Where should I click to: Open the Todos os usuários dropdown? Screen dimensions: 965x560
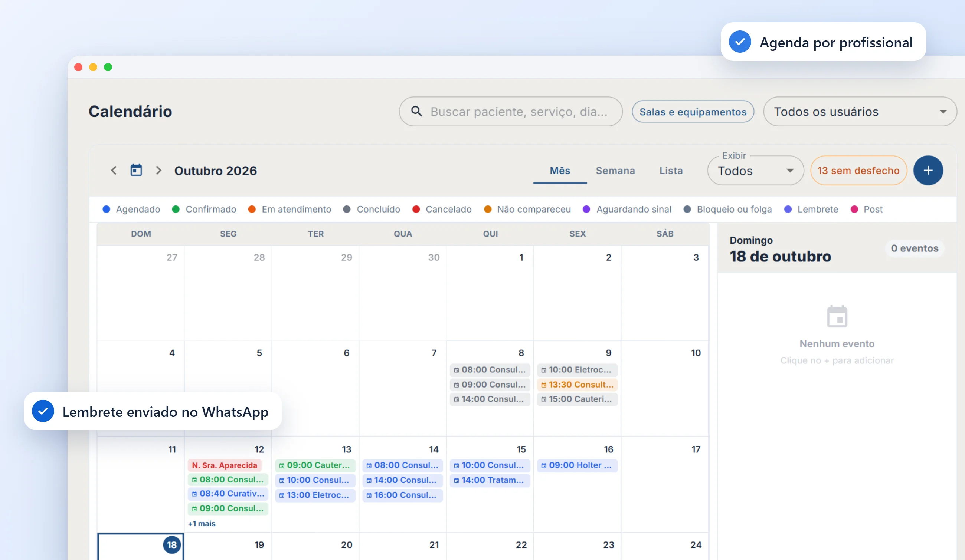[860, 112]
